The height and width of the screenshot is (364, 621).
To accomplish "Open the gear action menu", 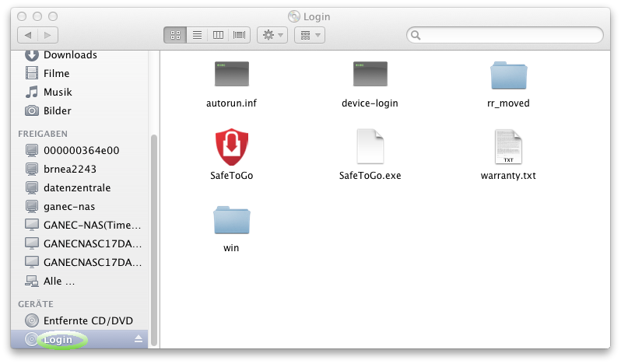I will 272,35.
